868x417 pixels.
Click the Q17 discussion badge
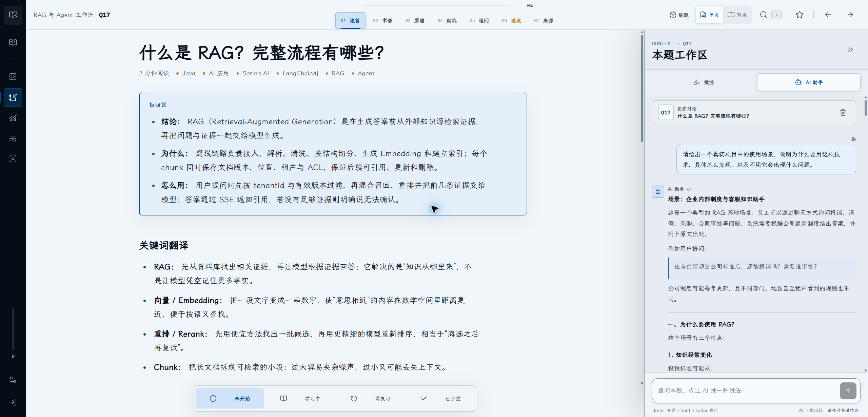(x=666, y=113)
